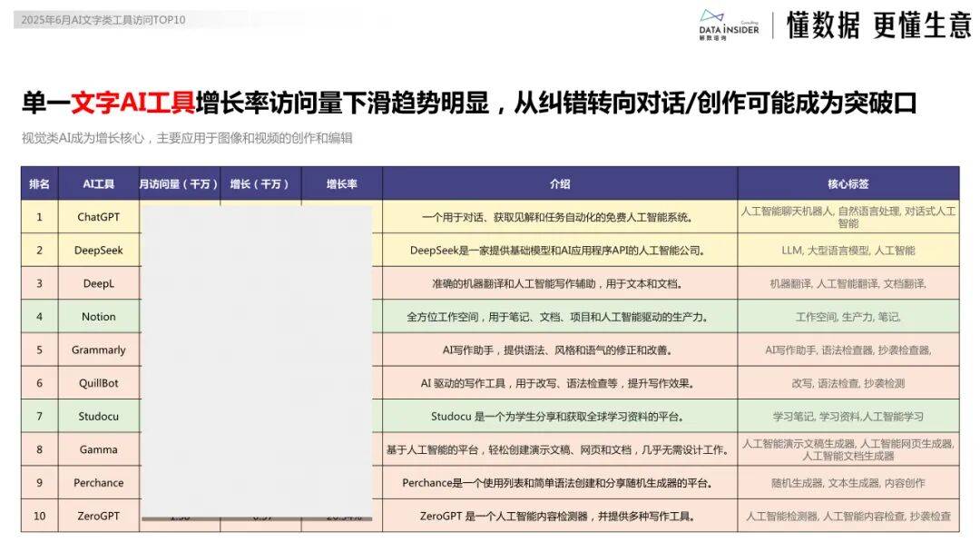Click the DeepL tags 机器翻译, 人工智能翻译, 文档翻译

(x=848, y=283)
